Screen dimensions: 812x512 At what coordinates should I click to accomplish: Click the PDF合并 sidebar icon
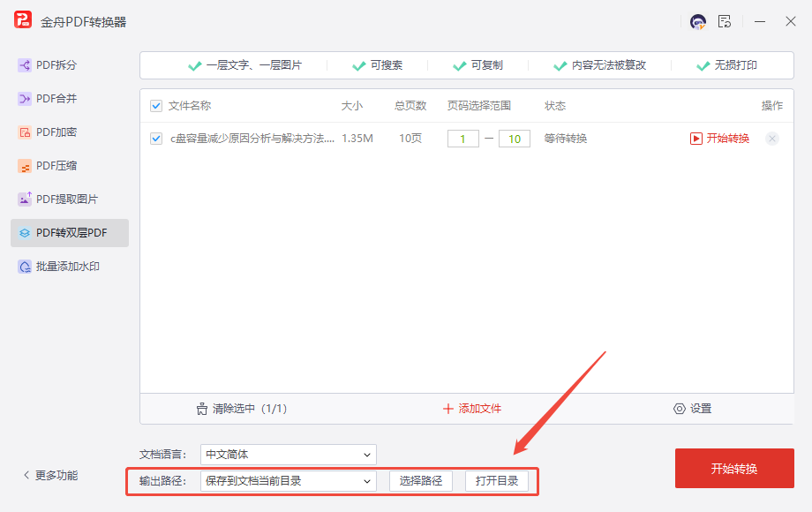25,98
